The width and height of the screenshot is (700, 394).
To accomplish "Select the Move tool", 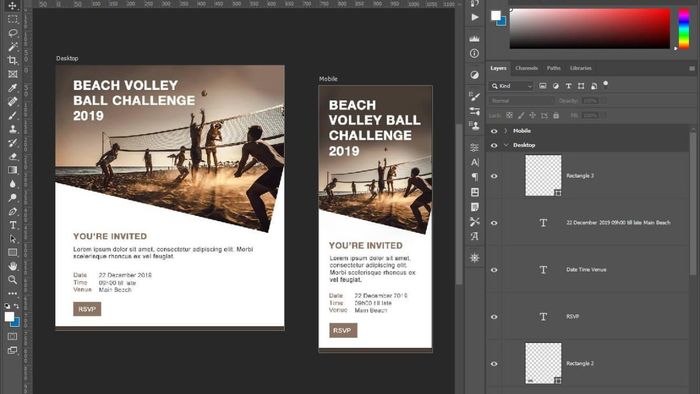I will 12,5.
